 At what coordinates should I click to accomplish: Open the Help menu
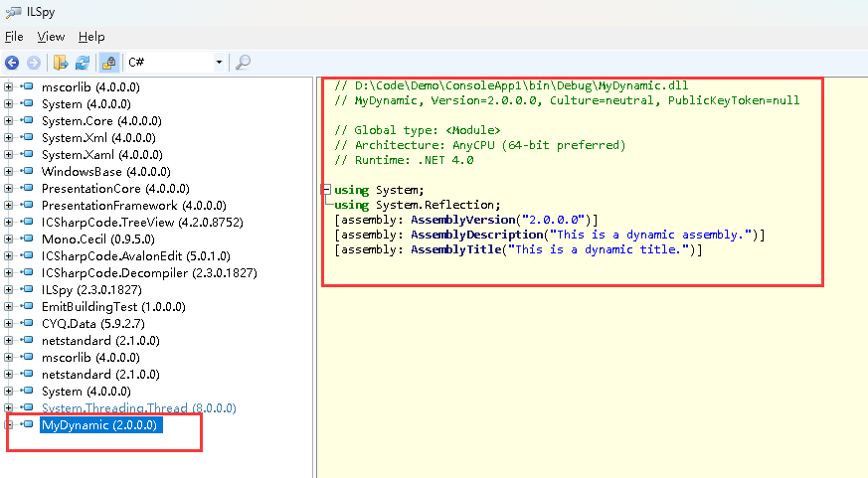click(91, 37)
